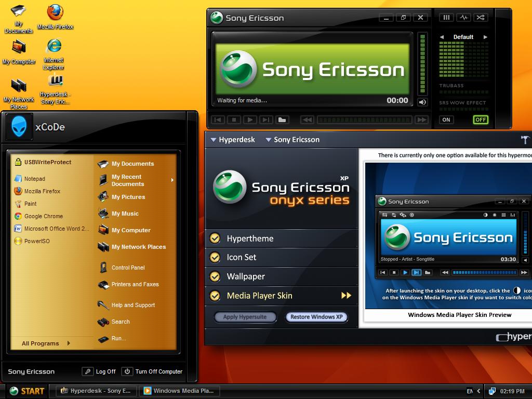Open the Hyperdesk dropdown menu
Screen dimensions: 532x399
click(233, 139)
